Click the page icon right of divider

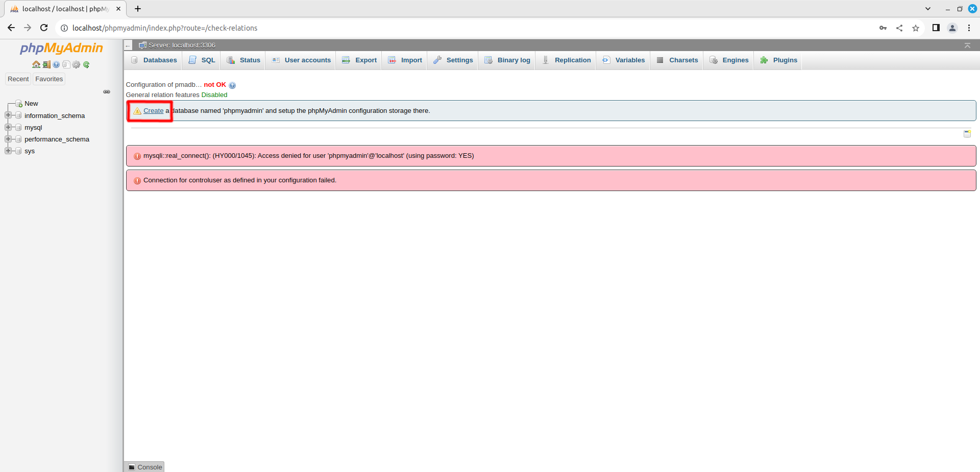[x=967, y=134]
